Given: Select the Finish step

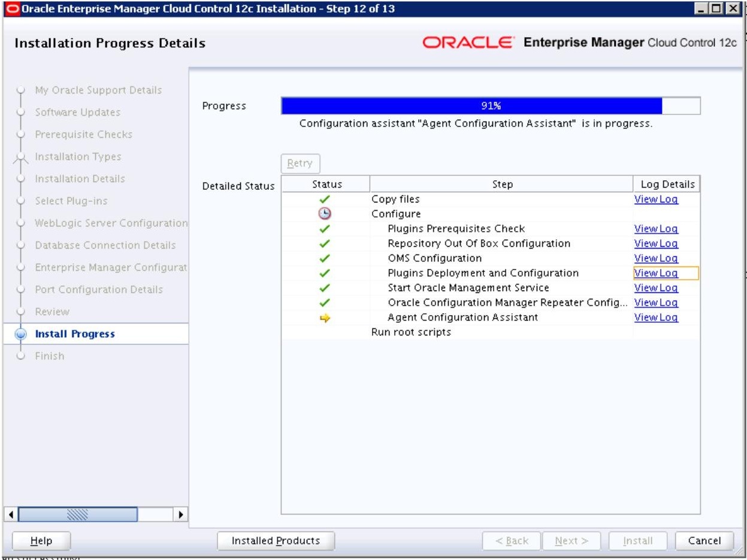Looking at the screenshot, I should click(x=50, y=356).
